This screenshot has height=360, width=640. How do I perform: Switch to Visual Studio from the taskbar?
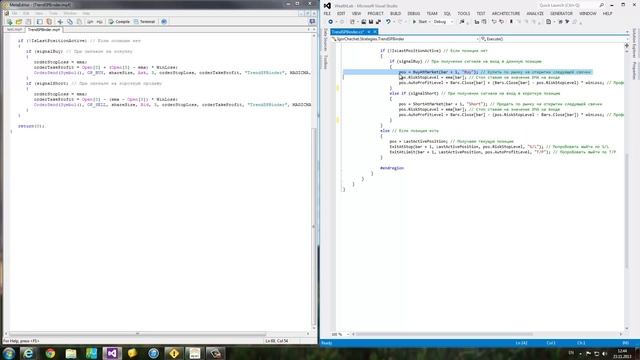[112, 353]
